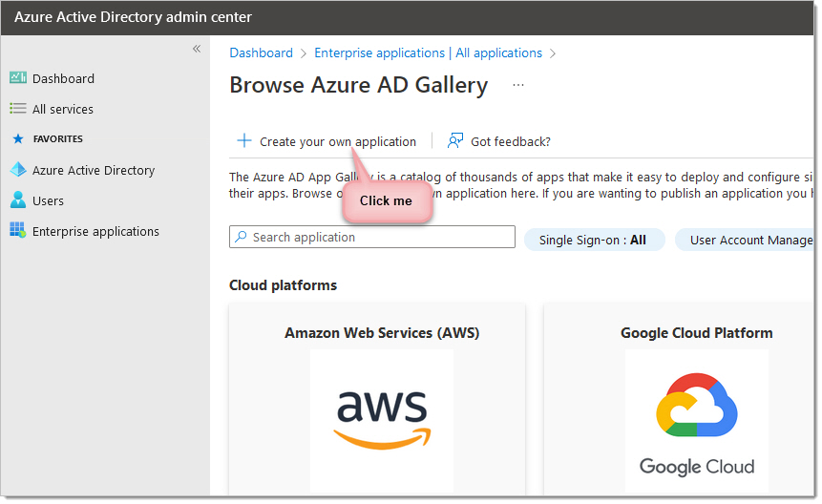Open Azure Active Directory from sidebar
The width and height of the screenshot is (822, 504).
click(x=94, y=170)
